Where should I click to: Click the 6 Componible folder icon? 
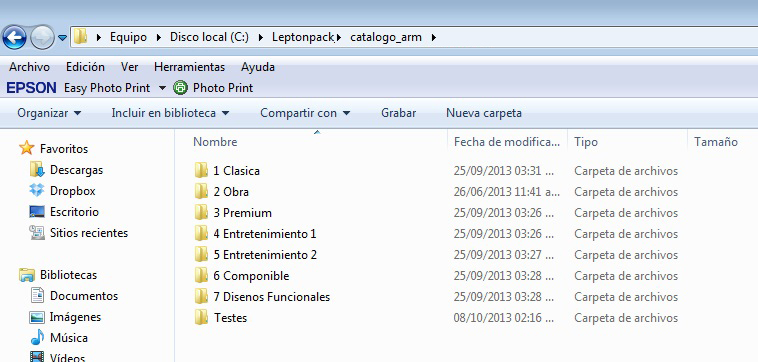pos(201,275)
